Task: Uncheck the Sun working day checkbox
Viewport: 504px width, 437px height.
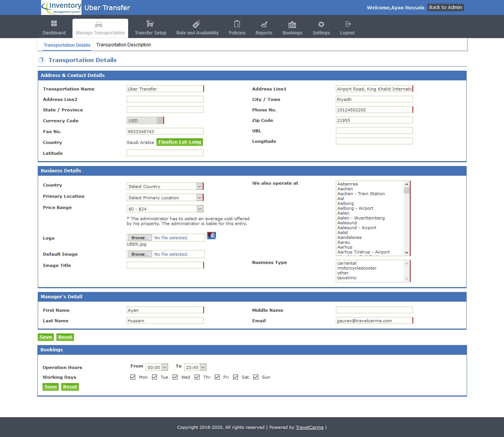Action: click(x=256, y=377)
